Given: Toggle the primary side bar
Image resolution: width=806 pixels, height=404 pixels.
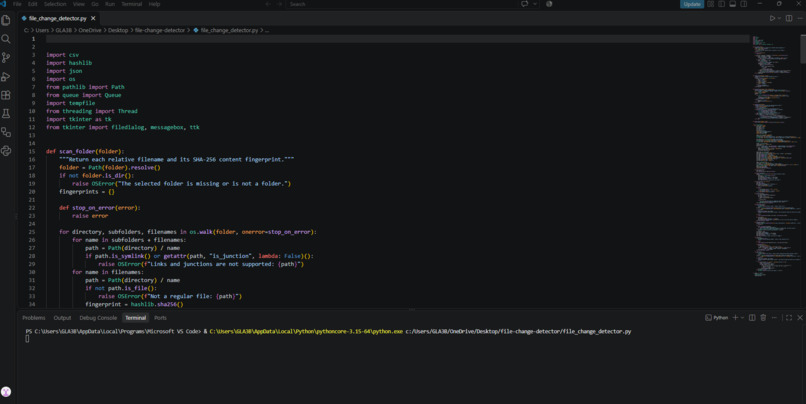Looking at the screenshot, I should click(x=722, y=4).
